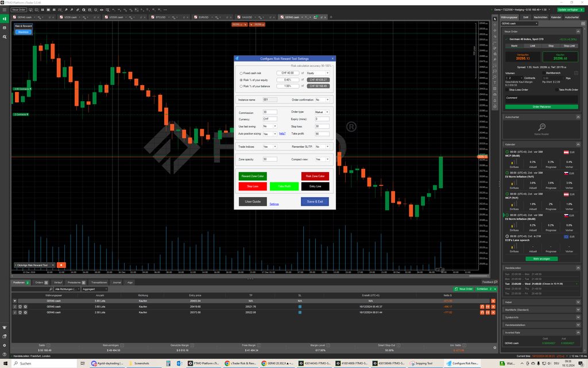Click the Verkaufen price button
The image size is (588, 368).
(x=523, y=57)
